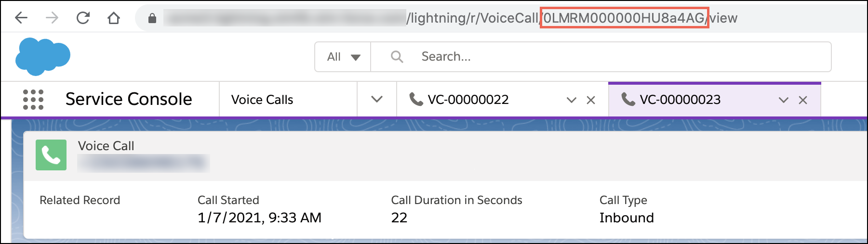Click the search magnifying glass icon
Screen dimensions: 868x244
pyautogui.click(x=397, y=57)
